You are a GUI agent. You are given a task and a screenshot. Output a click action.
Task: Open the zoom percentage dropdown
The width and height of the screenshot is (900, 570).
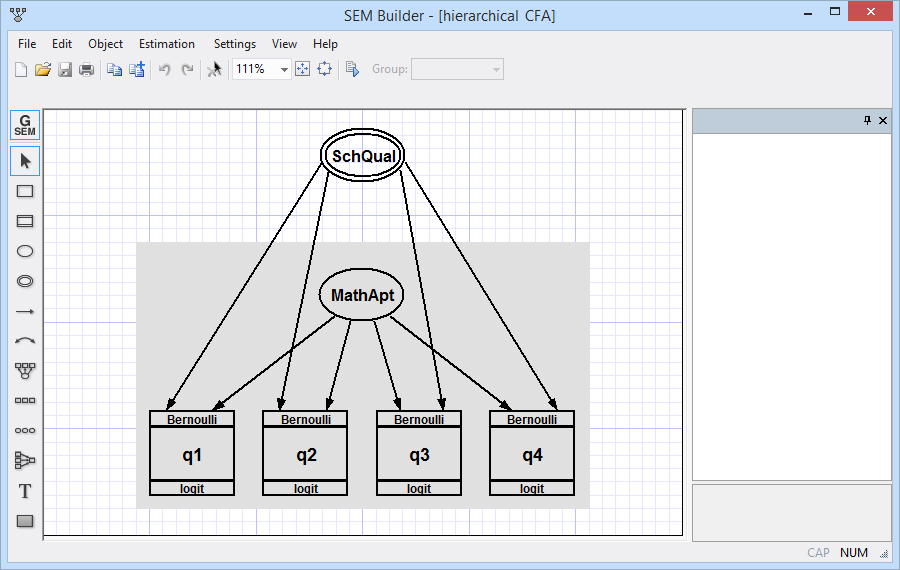[x=284, y=69]
